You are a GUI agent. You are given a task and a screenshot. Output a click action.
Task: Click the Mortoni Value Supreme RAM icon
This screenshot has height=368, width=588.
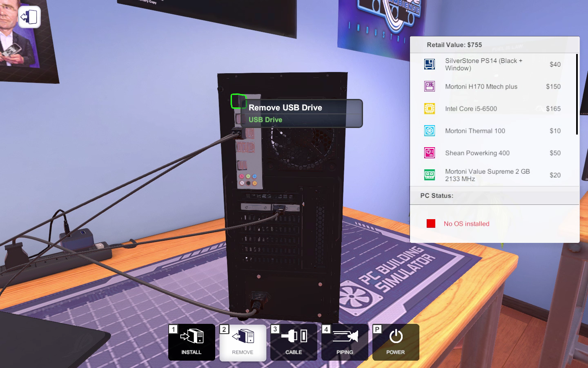429,175
